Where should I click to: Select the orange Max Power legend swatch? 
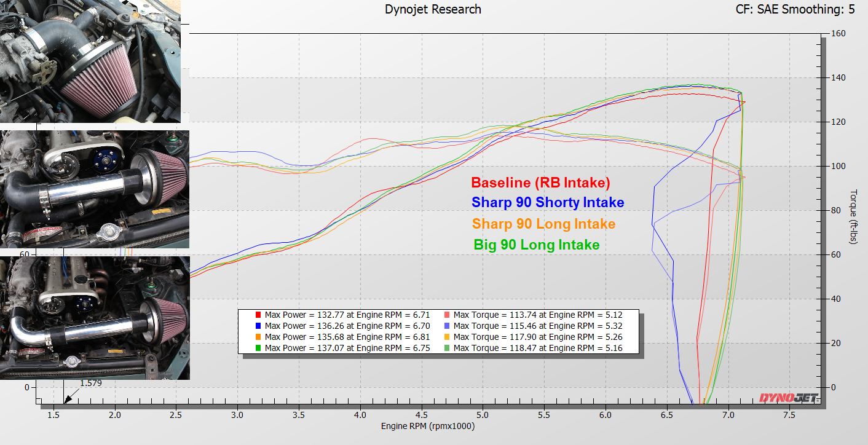pos(258,337)
